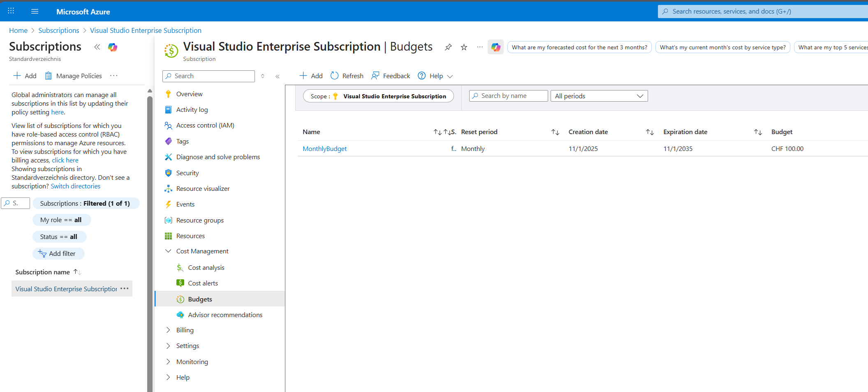Screen dimensions: 868x392
Task: Click the Copilot icon beside Budgets title
Action: point(495,47)
